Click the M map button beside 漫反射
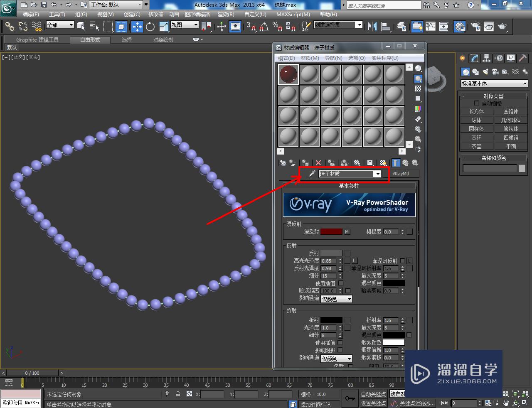Screen dimensions: 532x408 347,231
